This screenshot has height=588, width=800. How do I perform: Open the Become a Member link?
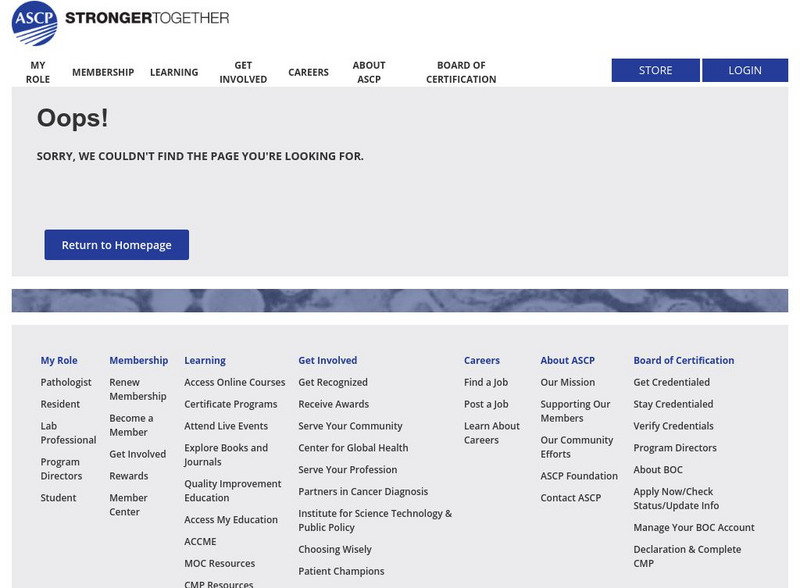coord(131,425)
